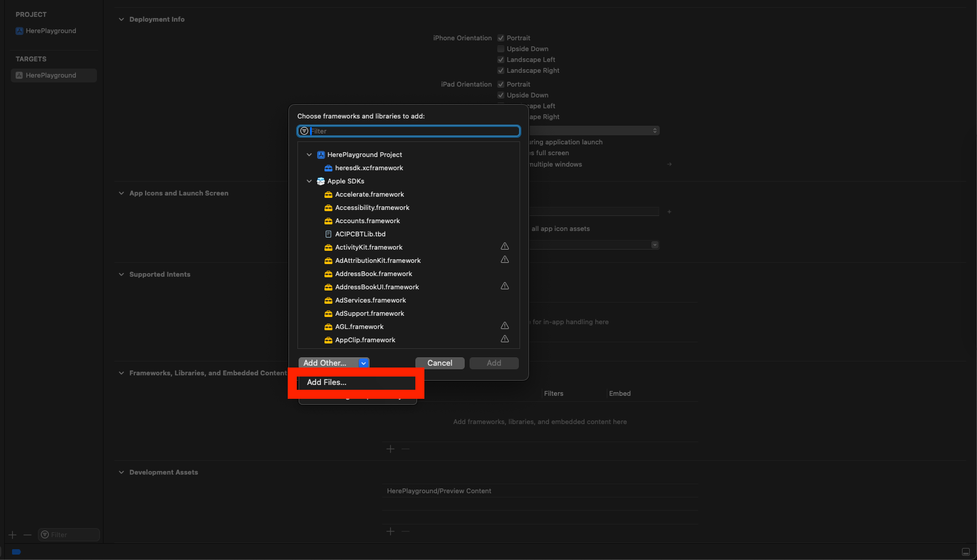Click the Add button in framework dialog
Viewport: 977px width, 560px height.
point(494,363)
